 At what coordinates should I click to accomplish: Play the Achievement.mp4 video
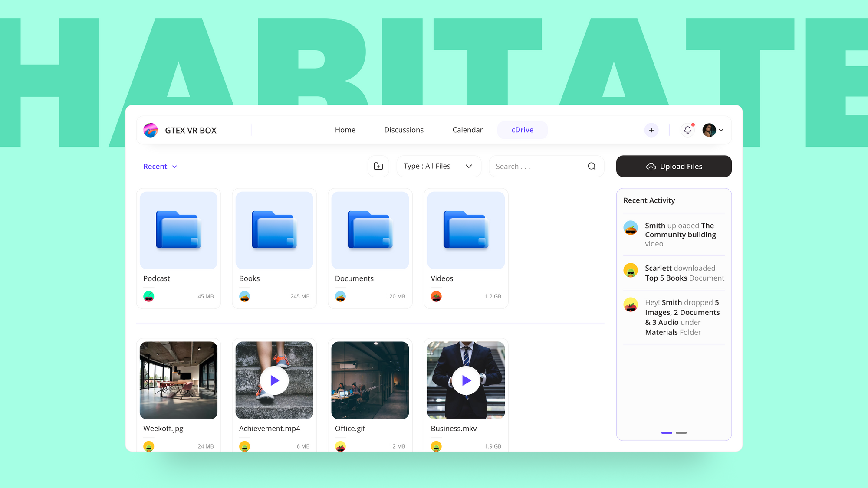click(274, 380)
